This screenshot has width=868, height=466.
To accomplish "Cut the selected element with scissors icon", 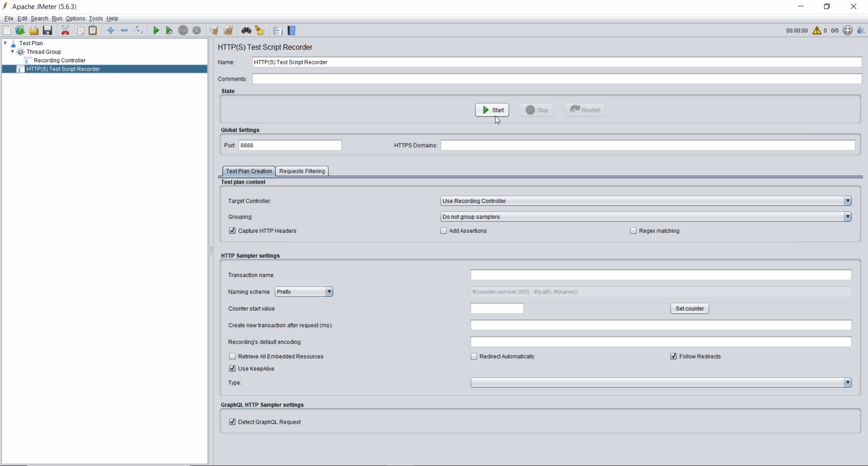I will tap(66, 30).
